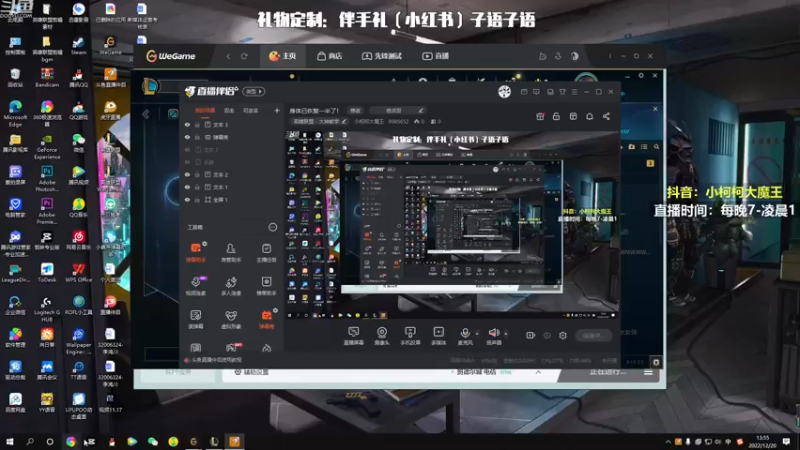Screen dimensions: 800x450
Task: Open Windows taskbar search
Action: point(30,442)
